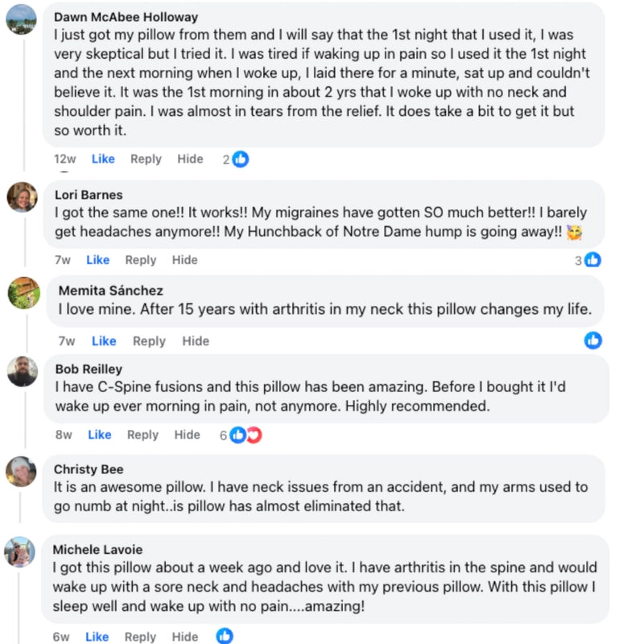Open Bob Reilley's profile picture
The image size is (644, 644).
pyautogui.click(x=22, y=371)
